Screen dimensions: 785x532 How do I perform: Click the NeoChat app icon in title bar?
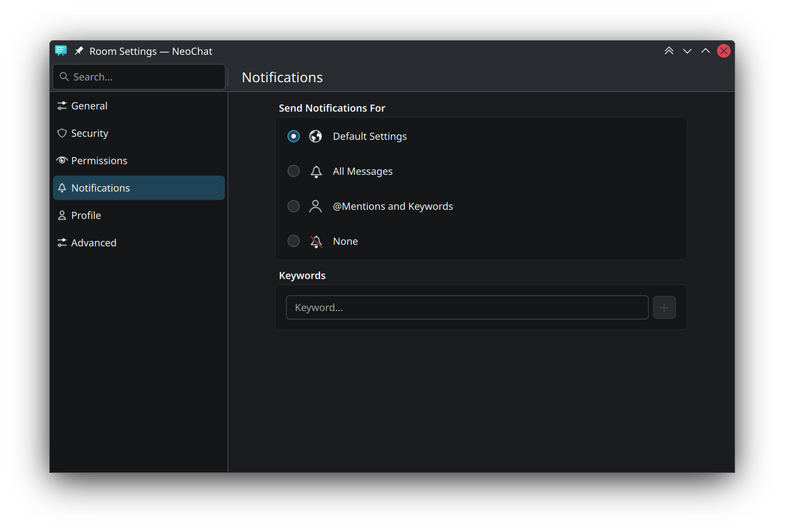pyautogui.click(x=61, y=51)
